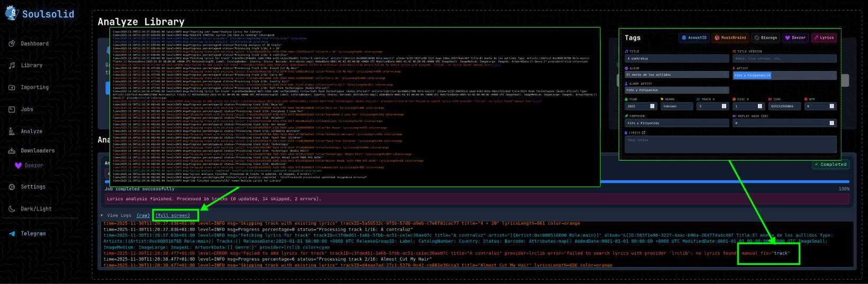Image resolution: width=868 pixels, height=284 pixels.
Task: Open the Dashboard page from sidebar
Action: tap(34, 43)
